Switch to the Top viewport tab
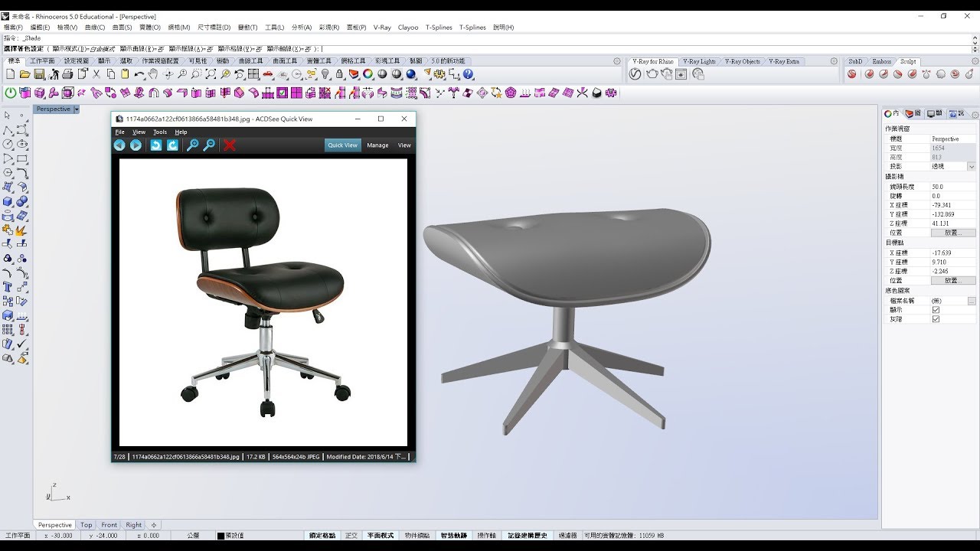Screen dimensions: 980x551 (x=87, y=525)
